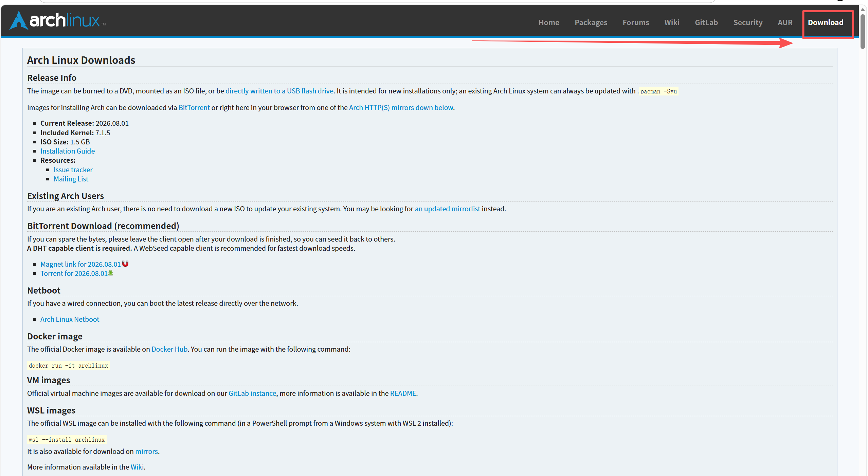Open the Mailing List link
The width and height of the screenshot is (868, 476).
(71, 179)
